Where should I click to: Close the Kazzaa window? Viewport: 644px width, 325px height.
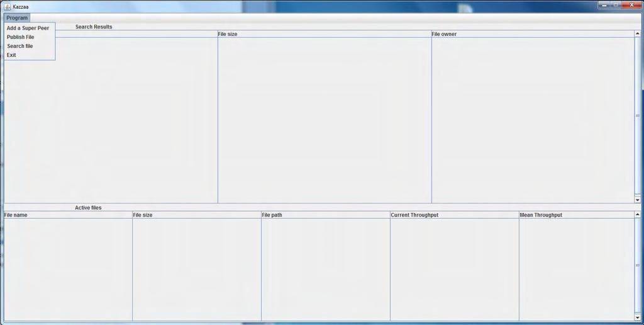pos(631,5)
